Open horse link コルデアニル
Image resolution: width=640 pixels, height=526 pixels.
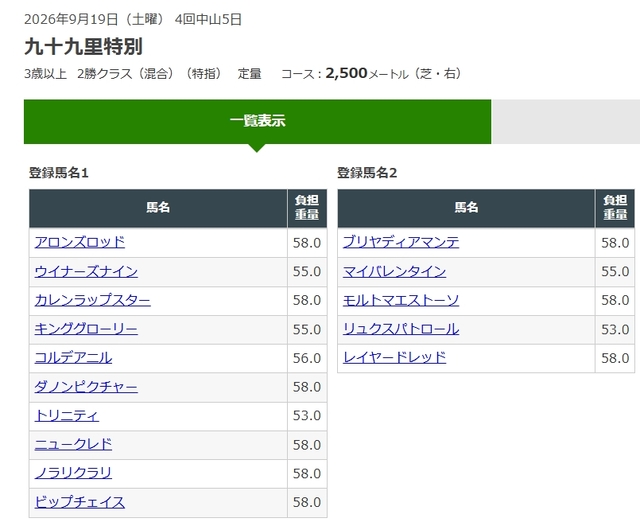pyautogui.click(x=73, y=358)
